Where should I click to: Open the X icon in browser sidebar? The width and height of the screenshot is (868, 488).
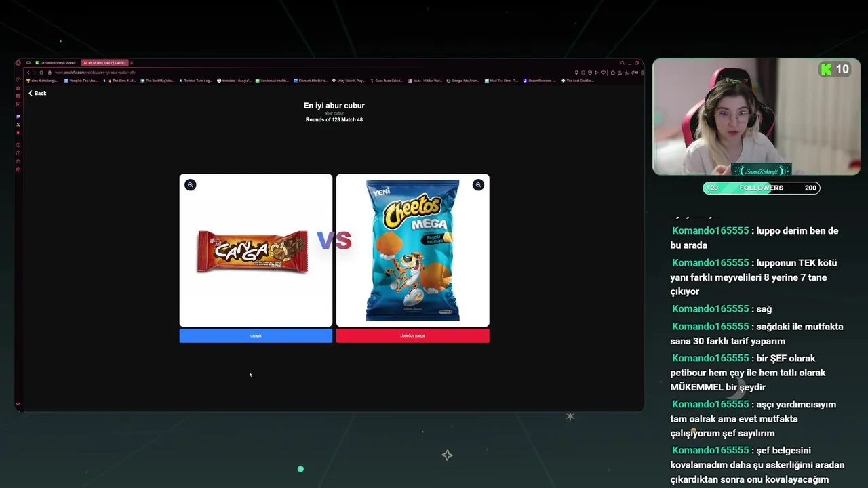click(x=18, y=125)
